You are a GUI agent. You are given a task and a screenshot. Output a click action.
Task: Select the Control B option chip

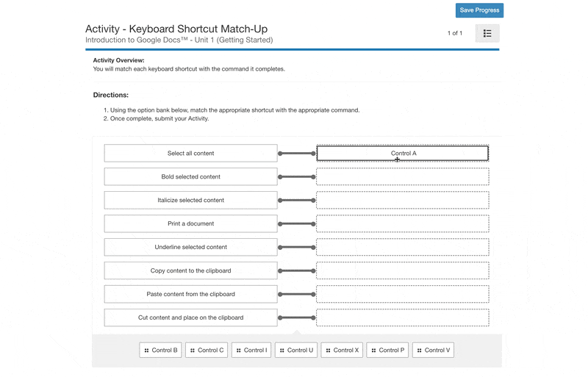point(160,350)
